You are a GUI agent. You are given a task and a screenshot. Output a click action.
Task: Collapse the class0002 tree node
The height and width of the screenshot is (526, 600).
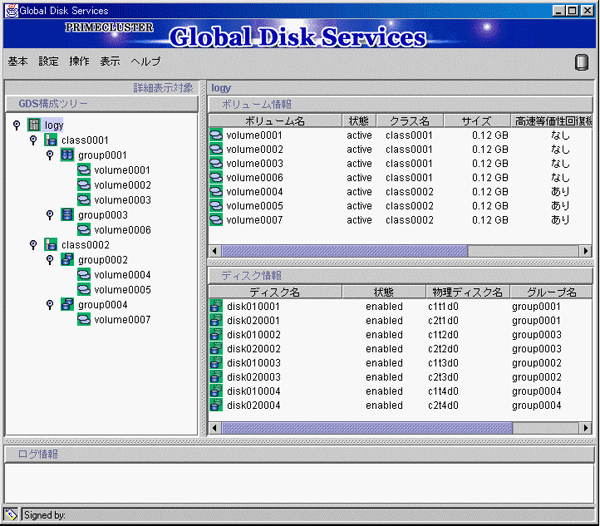click(33, 244)
